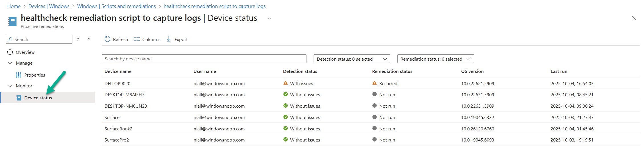
Task: Clear the sidebar search with X icon
Action: point(78,39)
